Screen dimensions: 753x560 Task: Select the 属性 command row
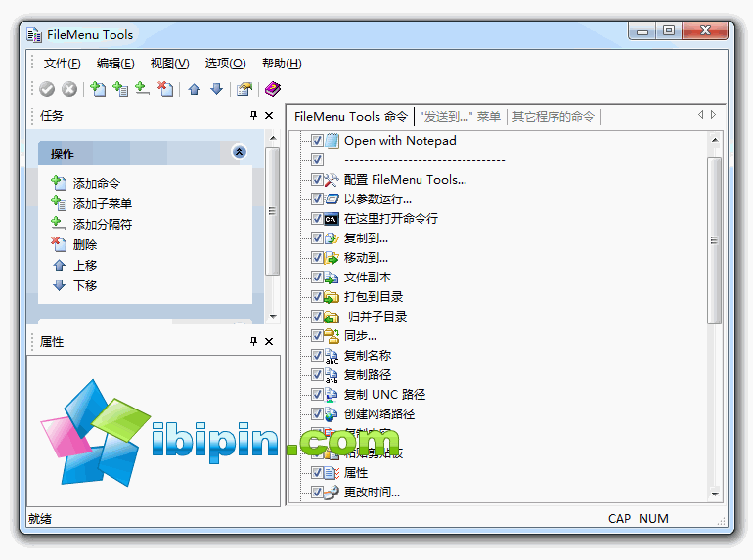coord(356,473)
